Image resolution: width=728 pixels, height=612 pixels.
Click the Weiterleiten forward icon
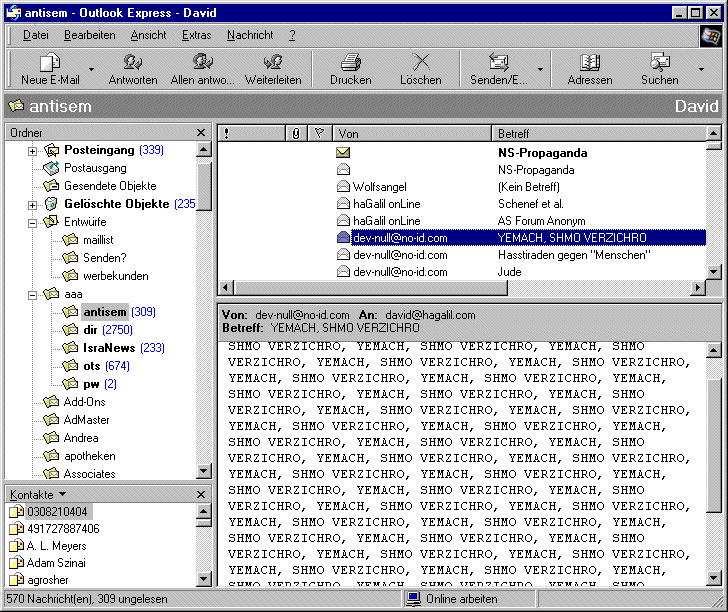click(272, 63)
